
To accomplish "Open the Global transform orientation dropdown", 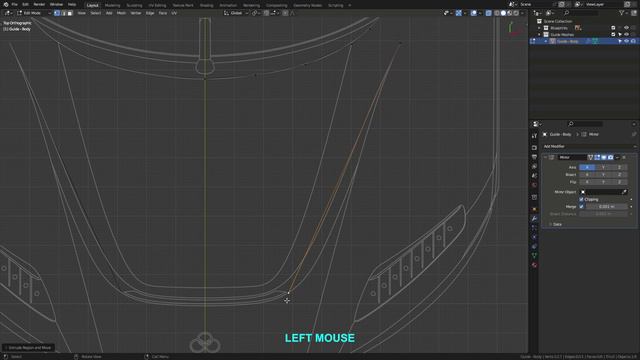I will [236, 13].
